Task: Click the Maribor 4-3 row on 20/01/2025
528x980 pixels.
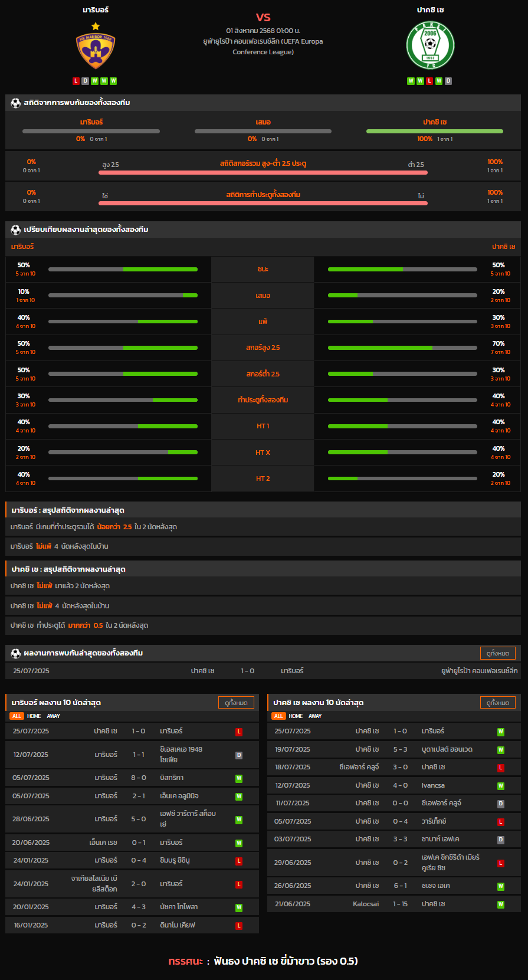Action: click(132, 907)
